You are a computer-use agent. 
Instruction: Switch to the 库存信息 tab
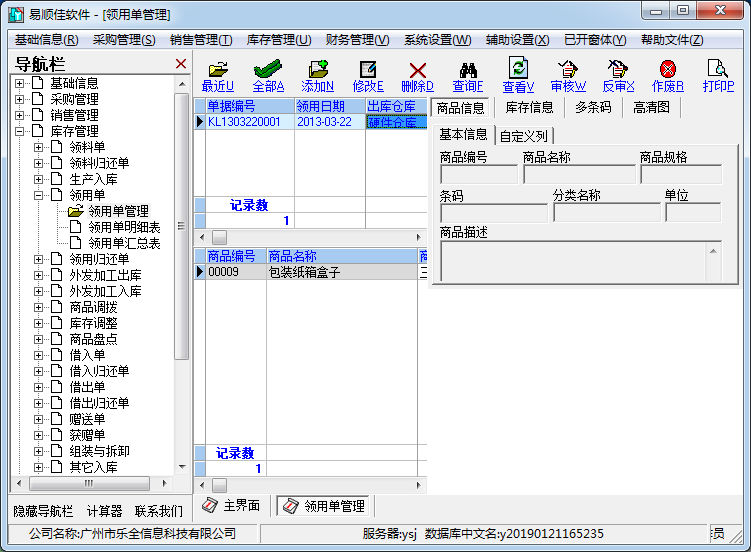pos(529,107)
